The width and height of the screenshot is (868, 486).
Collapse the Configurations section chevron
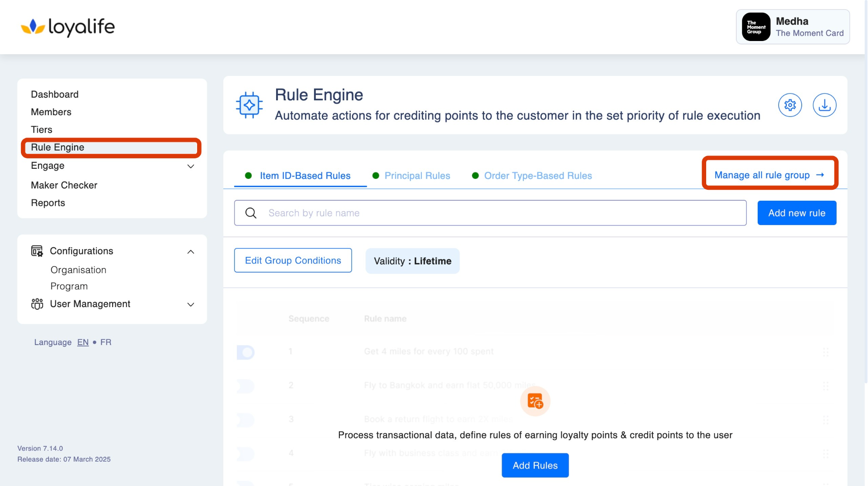191,252
